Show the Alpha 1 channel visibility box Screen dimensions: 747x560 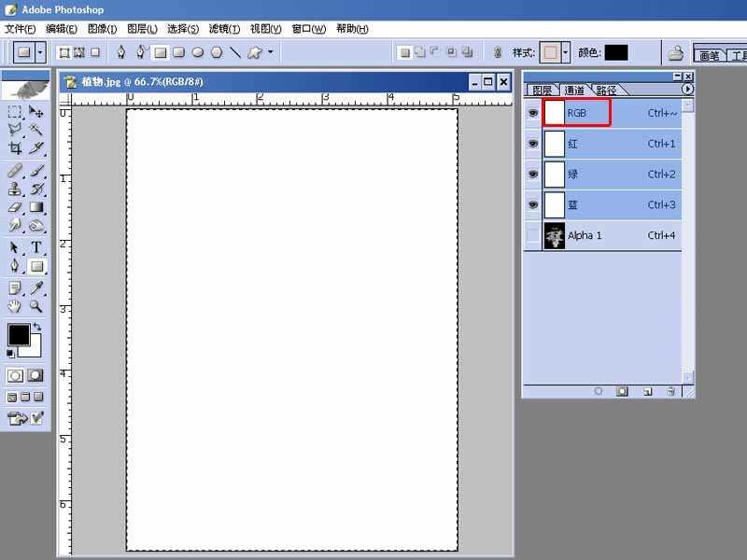(533, 235)
